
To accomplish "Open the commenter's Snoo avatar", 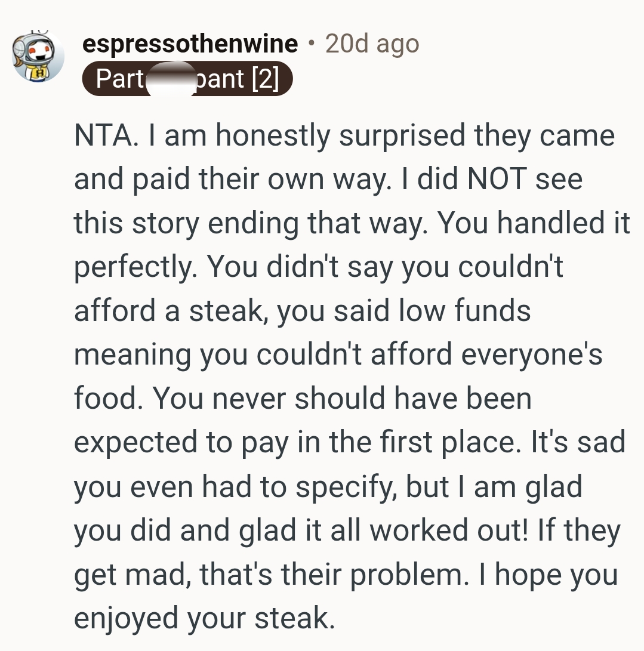I will [x=39, y=57].
